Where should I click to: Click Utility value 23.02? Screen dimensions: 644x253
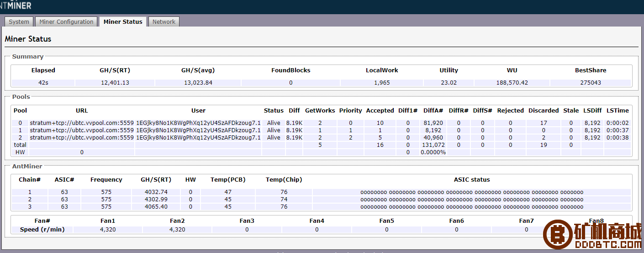coord(449,83)
